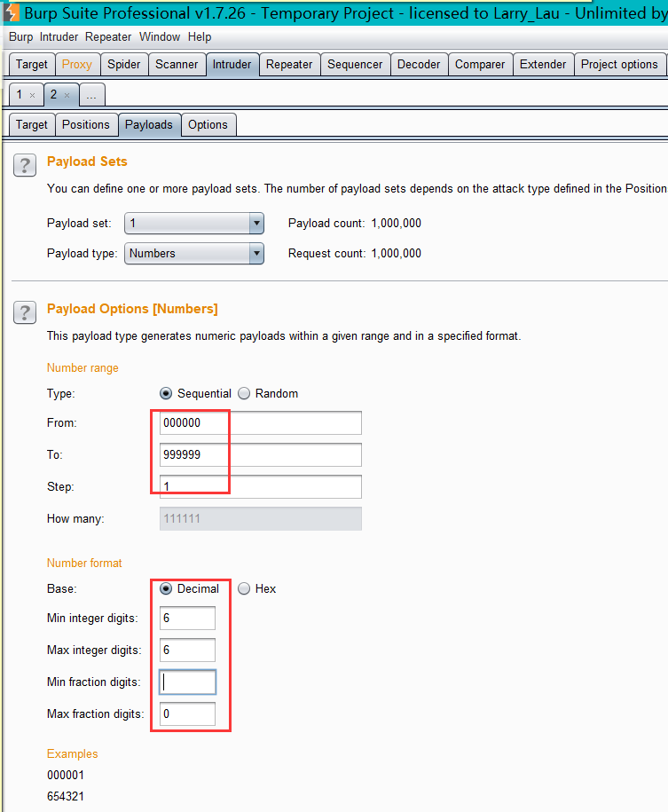
Task: Select Intruder attack tab 1
Action: (20, 95)
